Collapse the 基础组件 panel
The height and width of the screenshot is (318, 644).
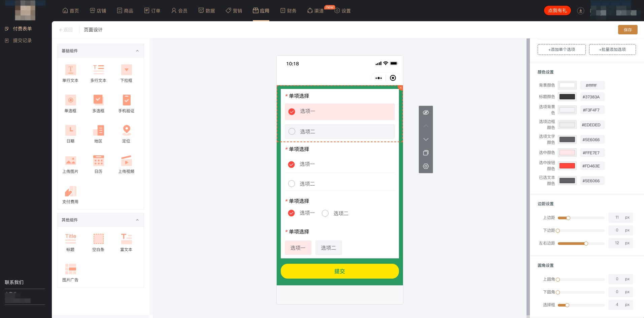click(137, 51)
